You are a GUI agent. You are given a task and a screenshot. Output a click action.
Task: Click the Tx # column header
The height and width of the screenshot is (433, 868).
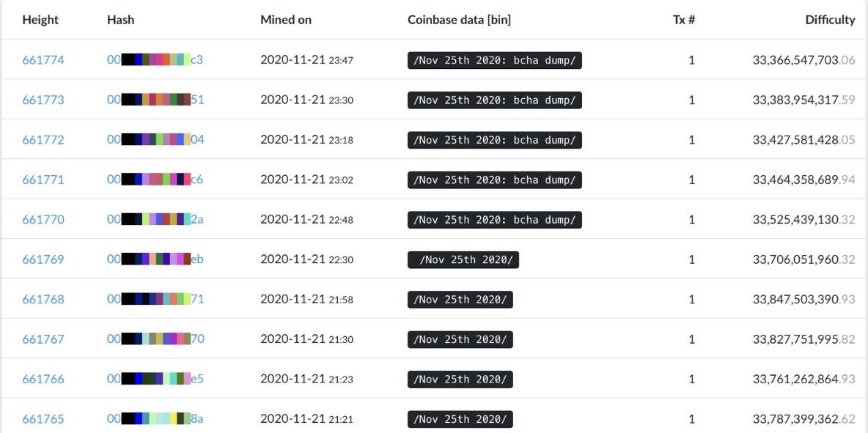684,20
